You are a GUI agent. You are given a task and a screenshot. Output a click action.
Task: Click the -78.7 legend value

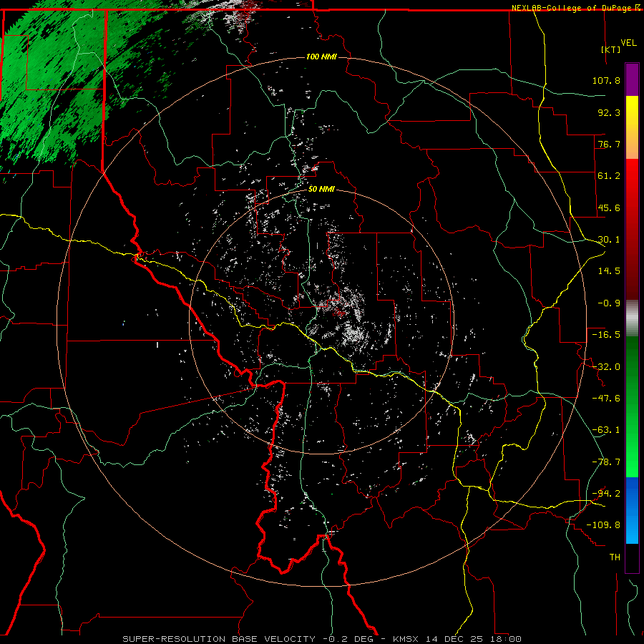[x=606, y=462]
